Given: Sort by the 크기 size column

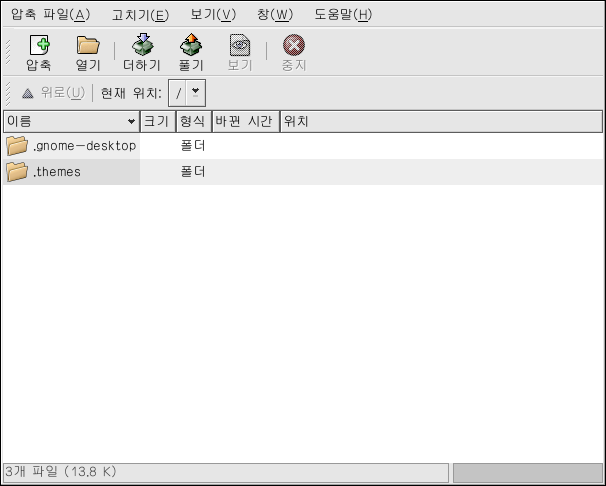Looking at the screenshot, I should (x=157, y=121).
